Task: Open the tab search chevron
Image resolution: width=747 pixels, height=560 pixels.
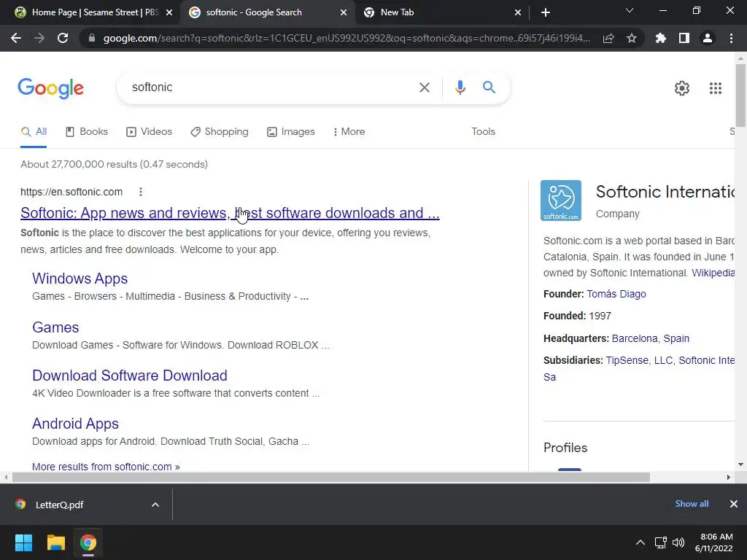Action: tap(630, 10)
